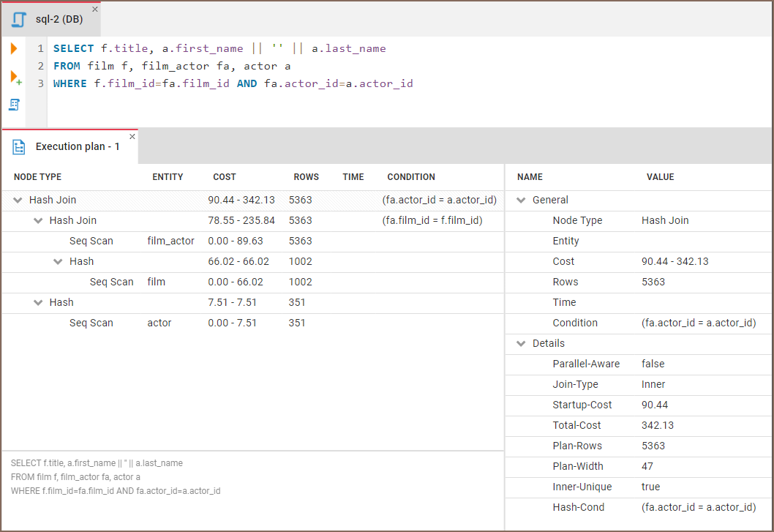Sort by the COST column header
774x532 pixels.
click(x=225, y=177)
